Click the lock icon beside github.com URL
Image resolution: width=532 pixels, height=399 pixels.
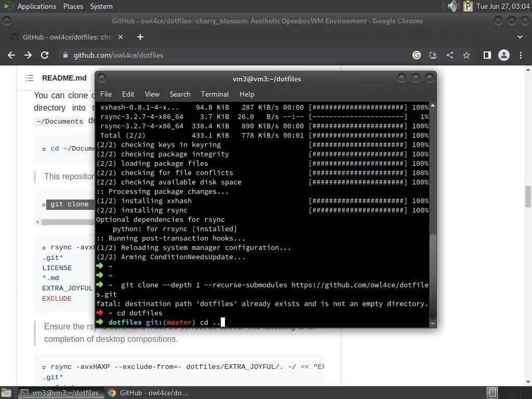(x=65, y=55)
